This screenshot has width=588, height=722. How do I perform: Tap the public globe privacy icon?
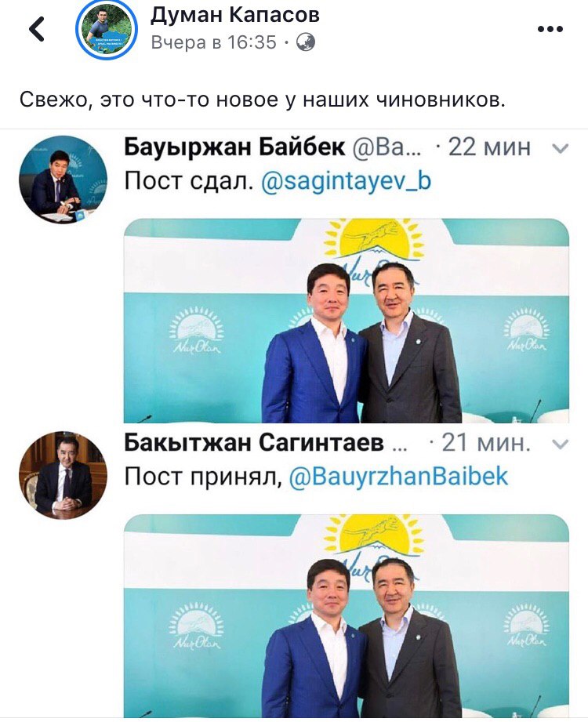305,42
